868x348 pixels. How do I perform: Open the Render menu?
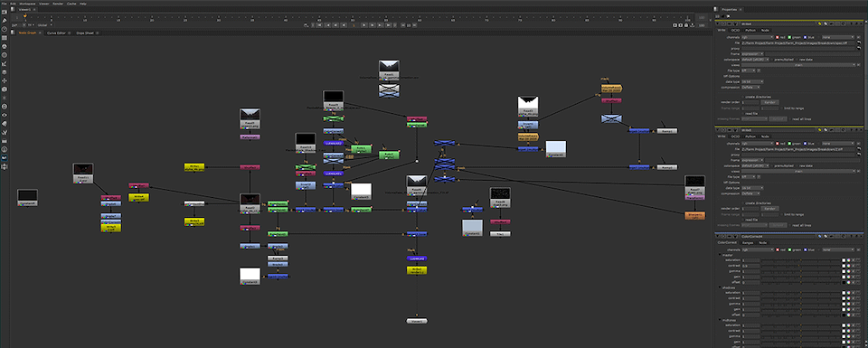[58, 4]
